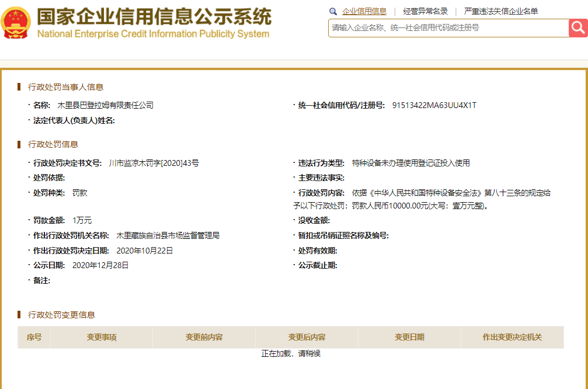The width and height of the screenshot is (588, 389).
Task: Click violation type 特种设备未办理使用登记证投入使用
Action: pyautogui.click(x=411, y=163)
